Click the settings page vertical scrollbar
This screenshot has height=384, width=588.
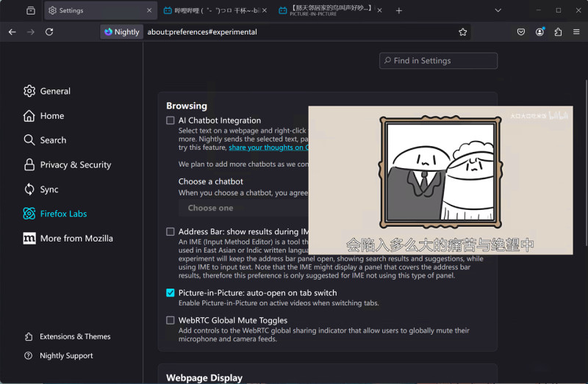click(586, 163)
